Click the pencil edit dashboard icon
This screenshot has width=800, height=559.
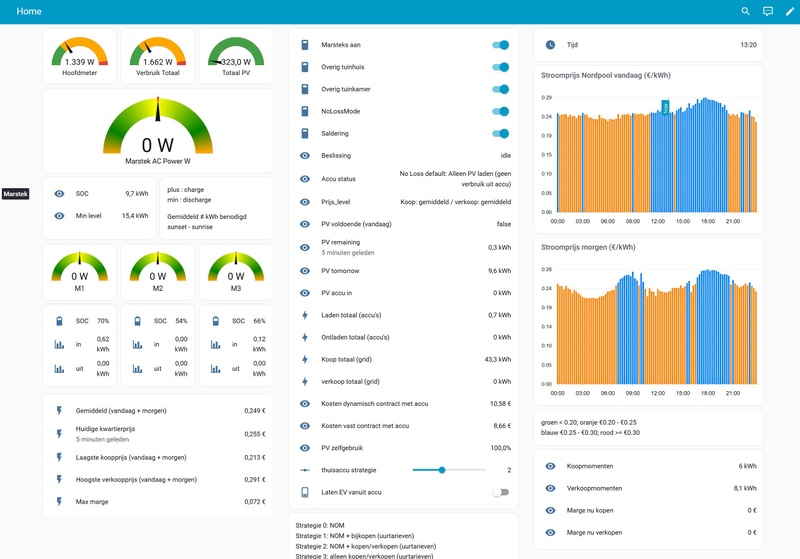790,11
